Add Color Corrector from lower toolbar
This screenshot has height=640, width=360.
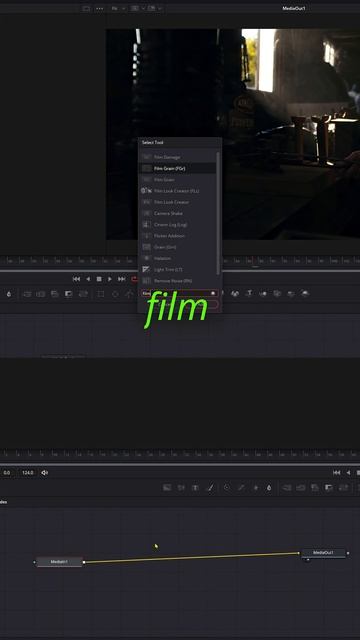point(227,487)
